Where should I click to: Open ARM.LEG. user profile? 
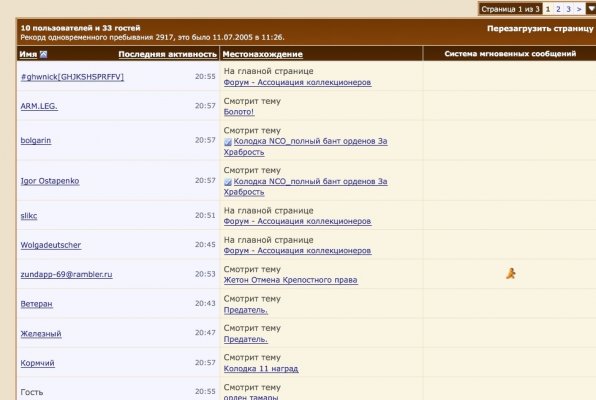[x=39, y=106]
